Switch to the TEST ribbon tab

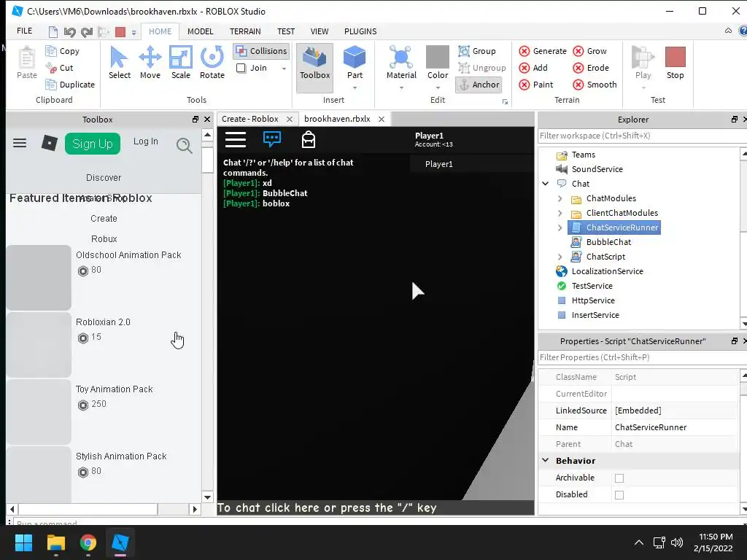click(x=286, y=31)
